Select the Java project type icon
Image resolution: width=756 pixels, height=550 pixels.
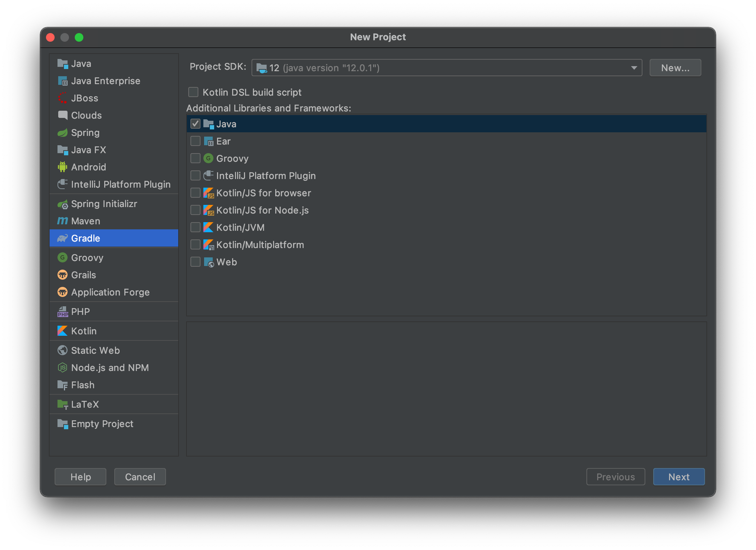coord(63,64)
